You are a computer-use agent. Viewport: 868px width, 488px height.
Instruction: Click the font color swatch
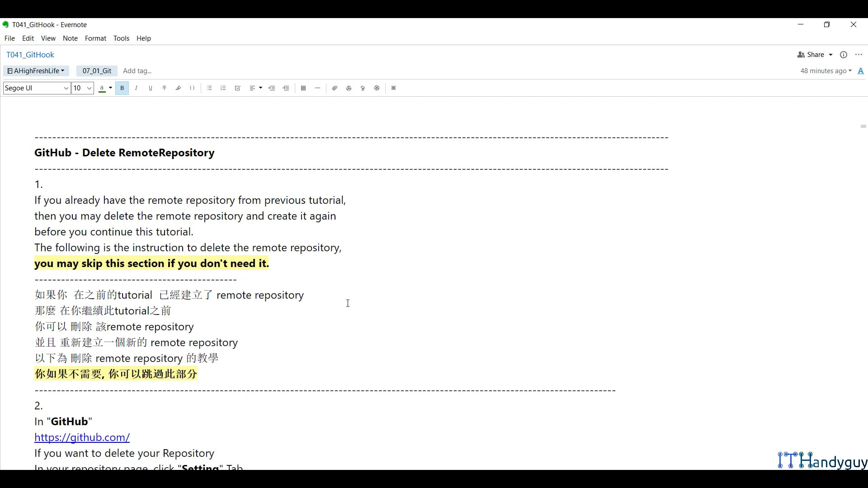102,88
